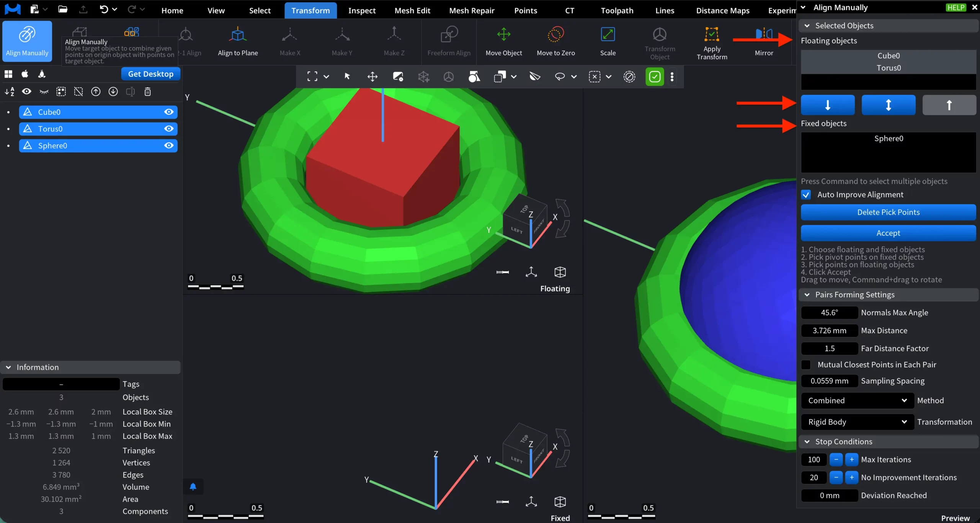The height and width of the screenshot is (523, 980).
Task: Increase Max Iterations with plus button
Action: (852, 459)
